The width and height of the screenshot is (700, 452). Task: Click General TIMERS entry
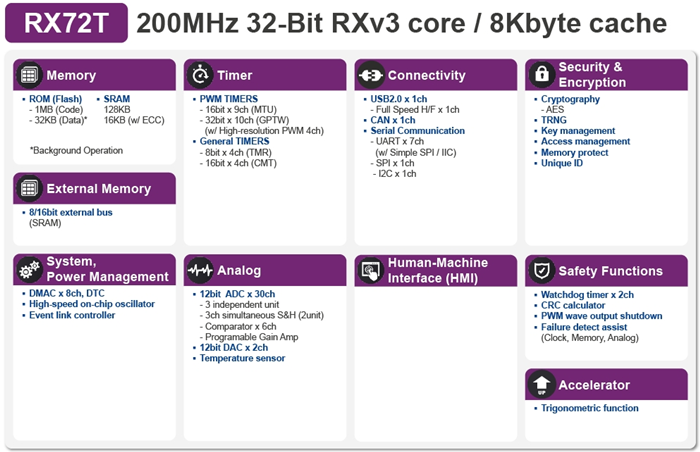point(234,142)
